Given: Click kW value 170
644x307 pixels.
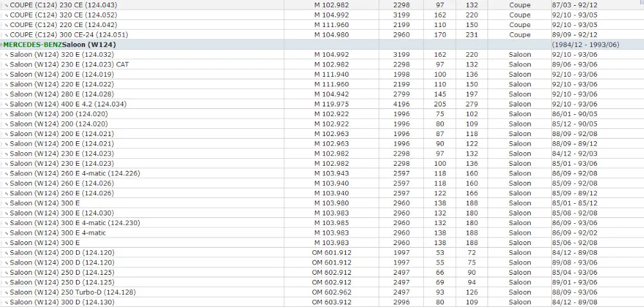Looking at the screenshot, I should [x=440, y=35].
